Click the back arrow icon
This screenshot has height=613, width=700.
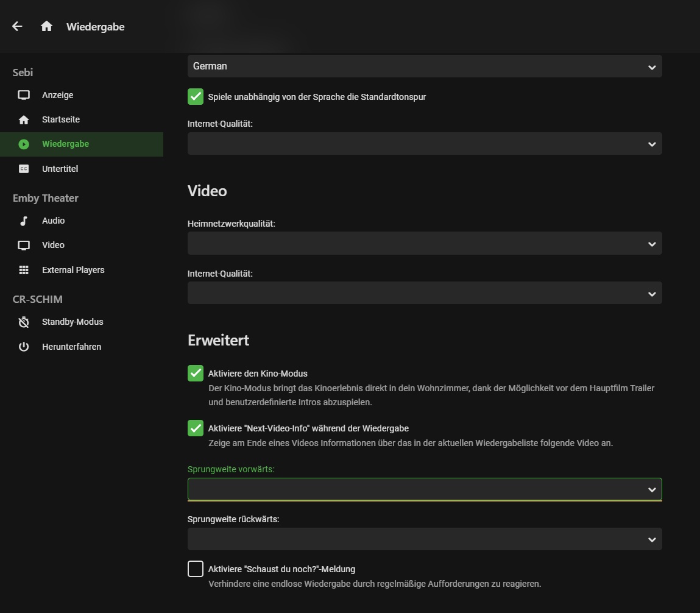17,26
